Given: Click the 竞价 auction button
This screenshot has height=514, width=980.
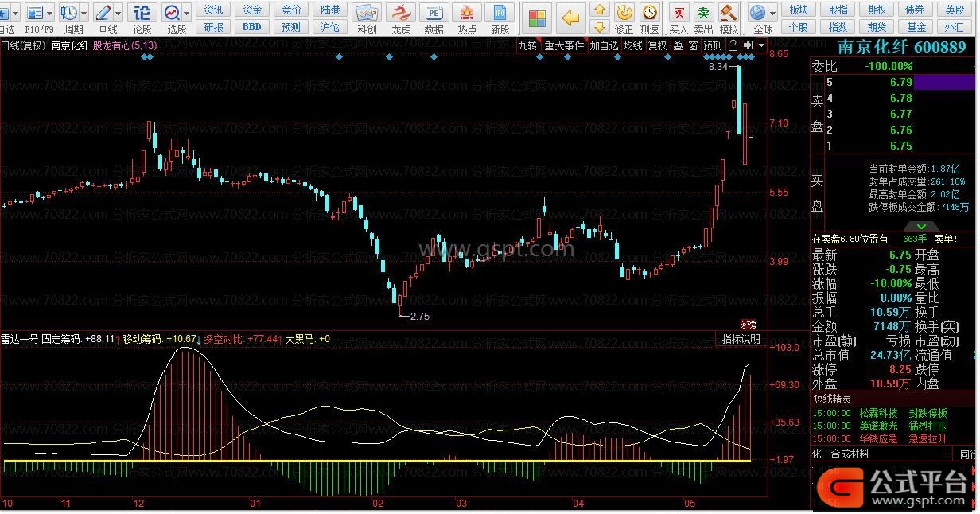Looking at the screenshot, I should (291, 10).
